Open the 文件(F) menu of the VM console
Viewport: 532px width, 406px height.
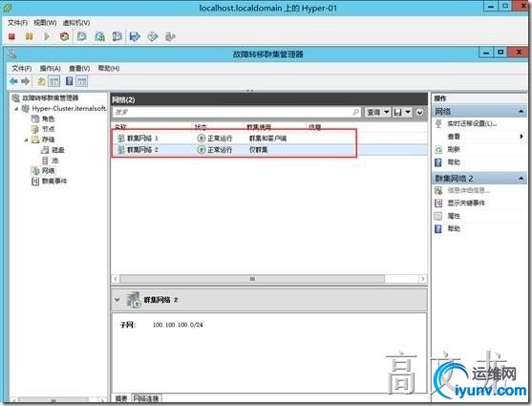(x=17, y=23)
